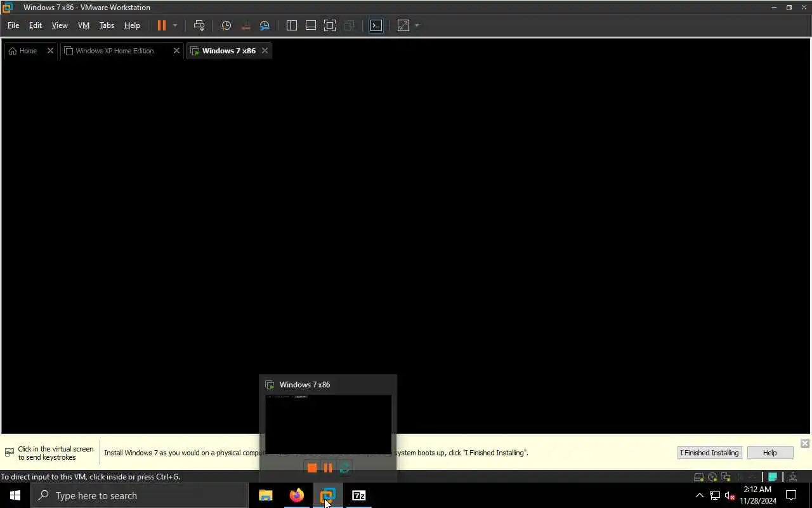Click the revert to snapshot icon
Screen dimensions: 812x508
coord(246,25)
